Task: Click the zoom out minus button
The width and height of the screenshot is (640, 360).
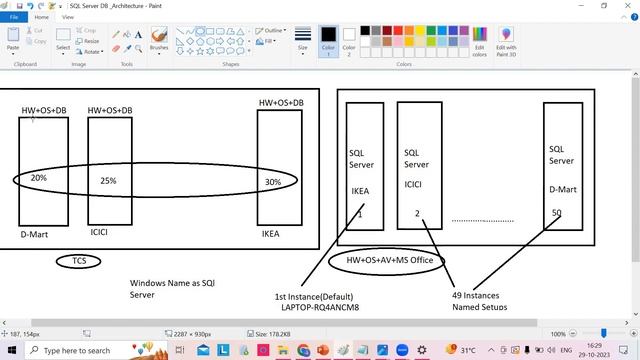Action: [573, 333]
